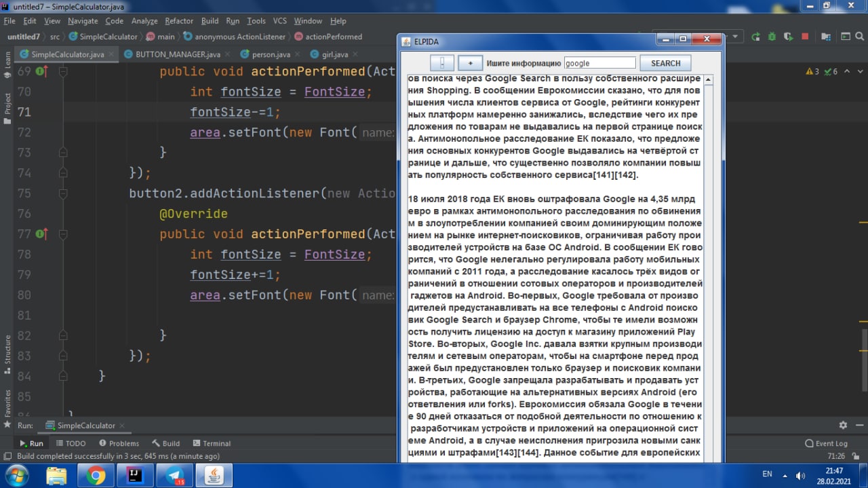The width and height of the screenshot is (868, 488).
Task: Switch to the person.java tab
Action: 270,54
